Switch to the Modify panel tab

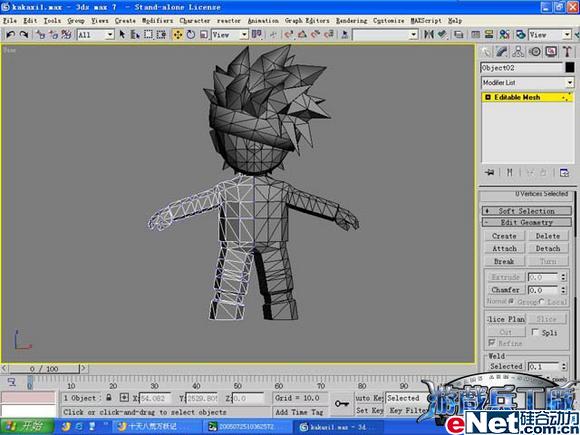[x=502, y=52]
